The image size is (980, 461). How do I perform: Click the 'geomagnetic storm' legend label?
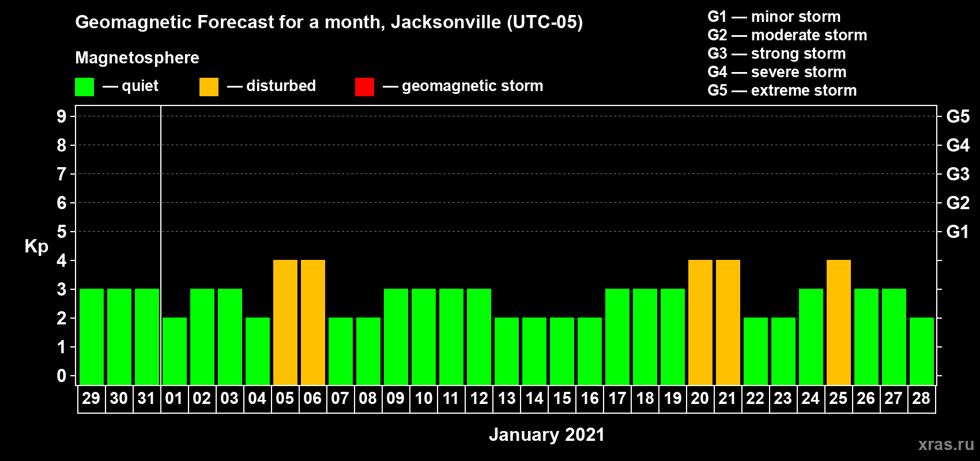pyautogui.click(x=473, y=86)
